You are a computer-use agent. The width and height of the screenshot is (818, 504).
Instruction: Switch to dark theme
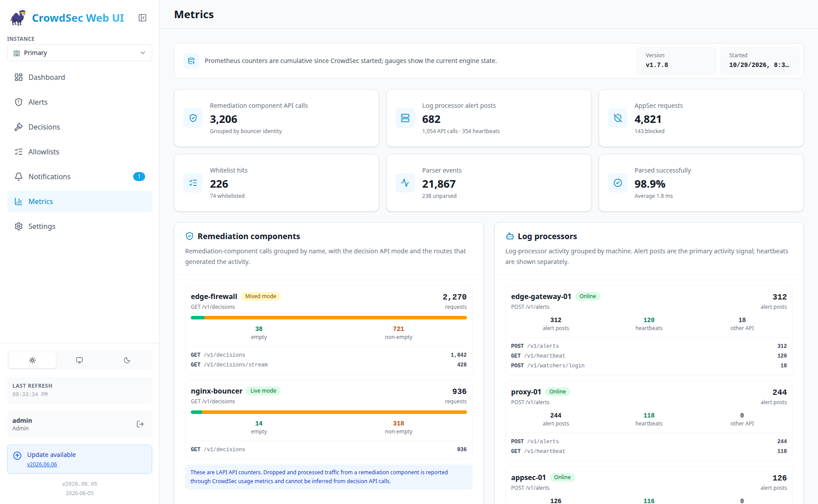[127, 360]
